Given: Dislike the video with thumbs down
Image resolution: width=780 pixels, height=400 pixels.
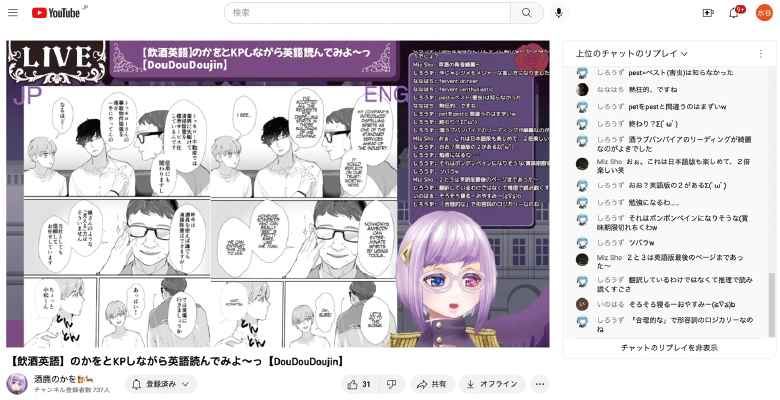Looking at the screenshot, I should tap(392, 384).
